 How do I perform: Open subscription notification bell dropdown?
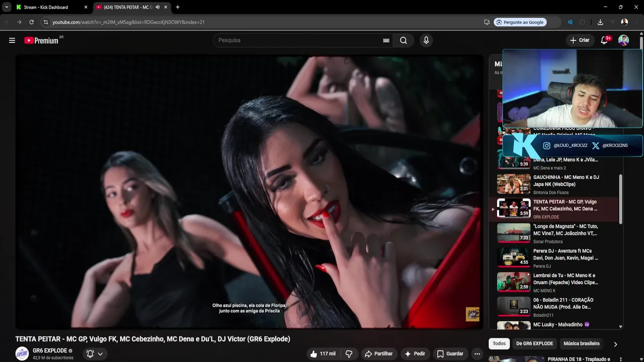tap(95, 354)
